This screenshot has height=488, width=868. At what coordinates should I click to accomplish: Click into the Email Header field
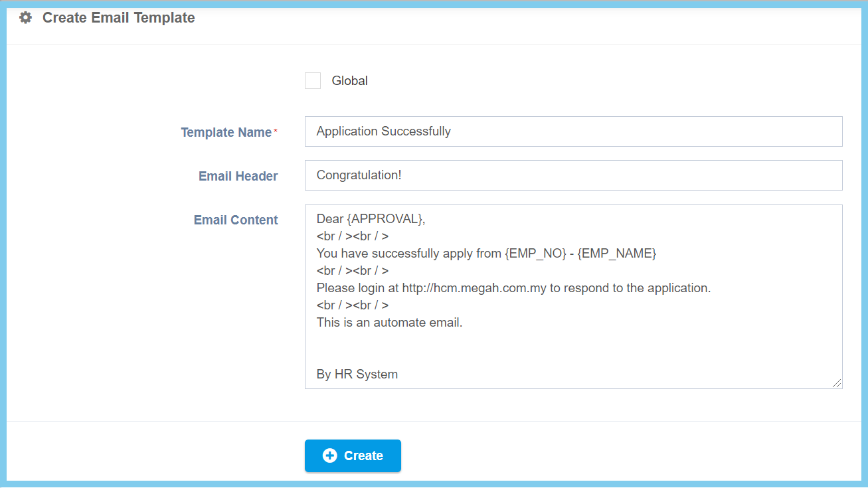click(573, 175)
